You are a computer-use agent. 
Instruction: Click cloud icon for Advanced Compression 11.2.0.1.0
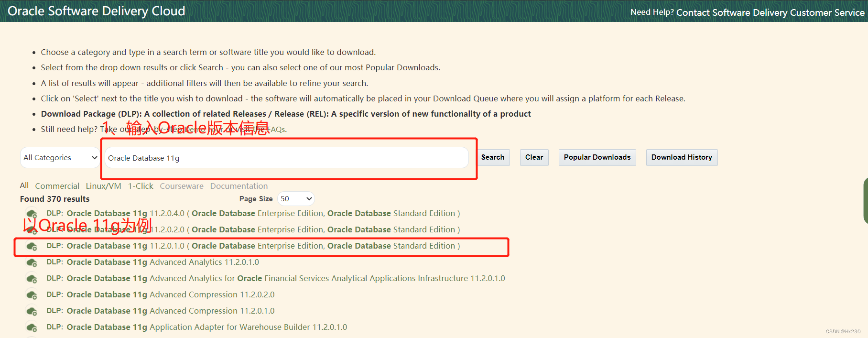click(32, 311)
